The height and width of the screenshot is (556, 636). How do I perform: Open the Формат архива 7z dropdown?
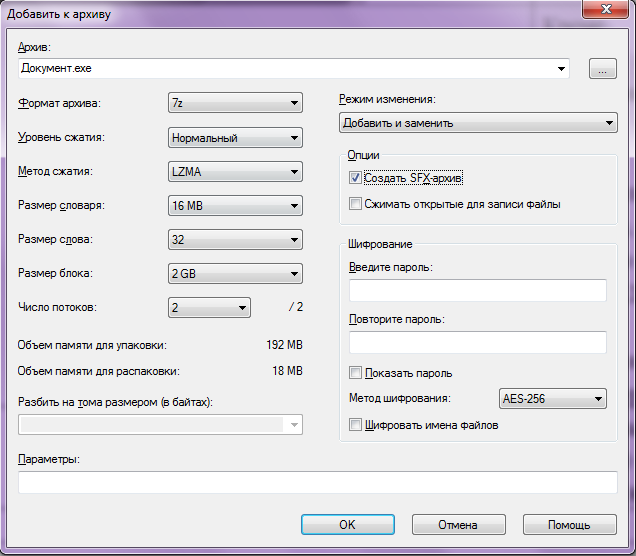[235, 103]
